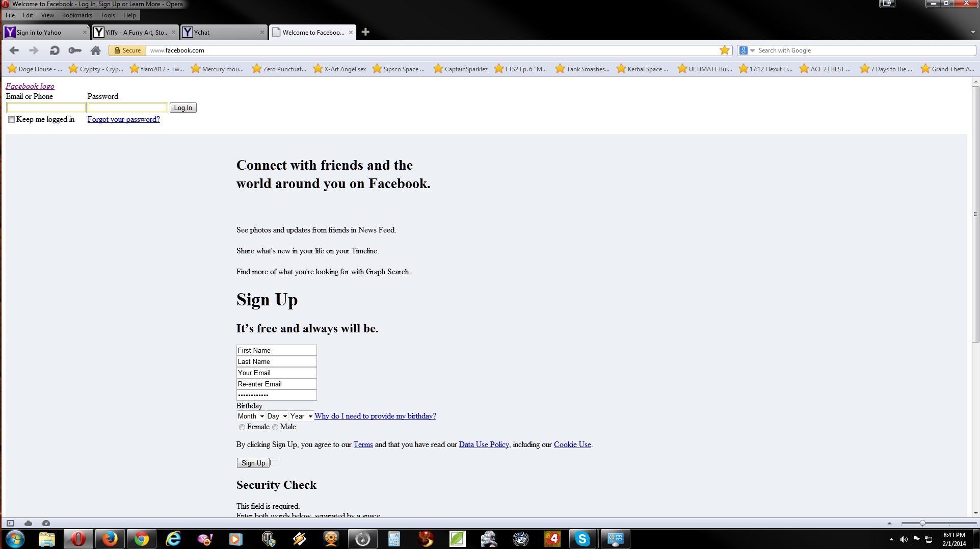
Task: Launch Google Chrome from the taskbar
Action: click(x=141, y=539)
